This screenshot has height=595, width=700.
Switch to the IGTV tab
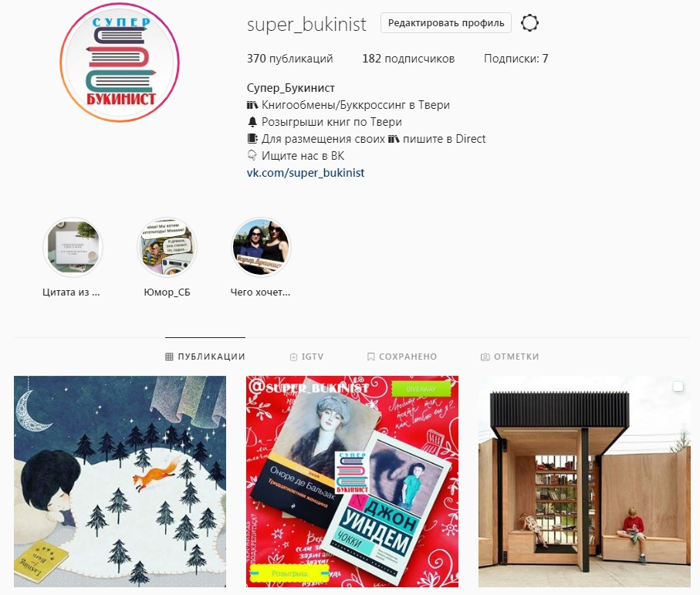pos(306,357)
